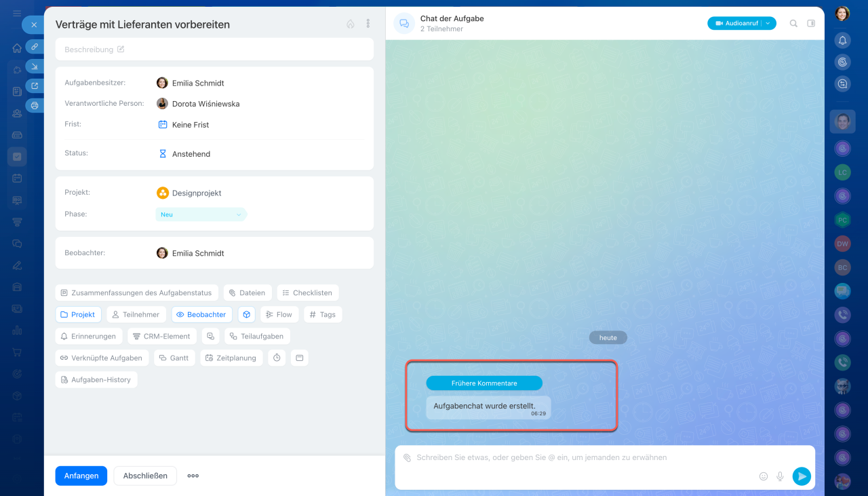Open the three-dot menu in task header
The image size is (868, 496).
tap(368, 24)
